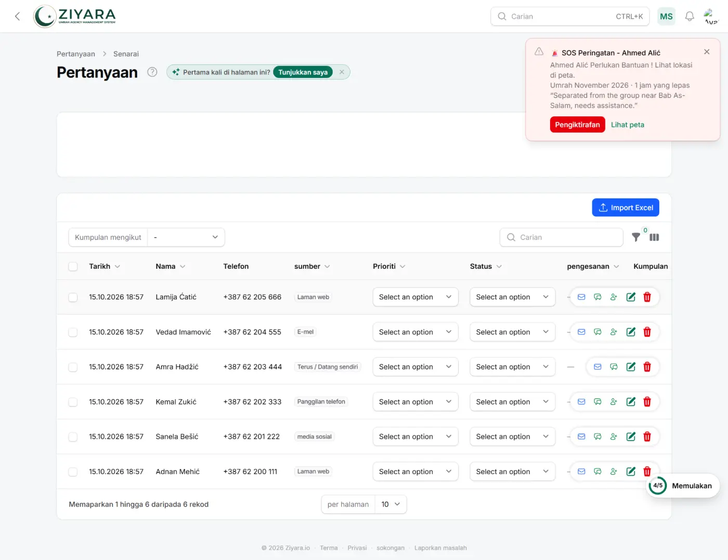Delete Lamija Ćatić's inquiry

(647, 297)
